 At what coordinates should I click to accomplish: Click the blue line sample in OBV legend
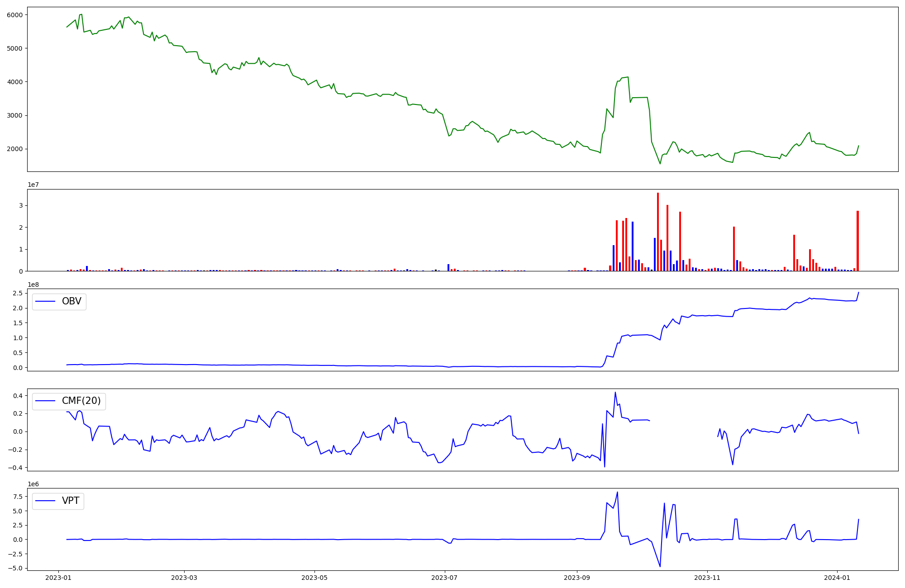click(45, 302)
